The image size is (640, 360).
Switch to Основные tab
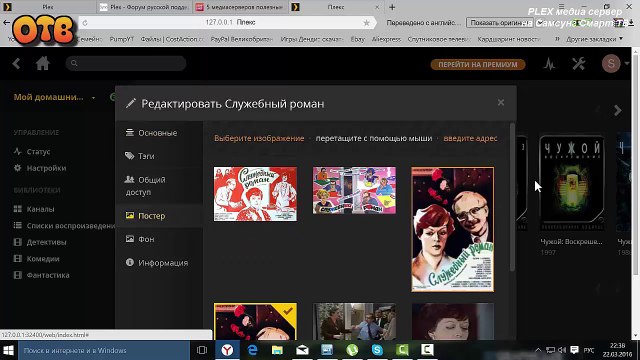coord(159,133)
